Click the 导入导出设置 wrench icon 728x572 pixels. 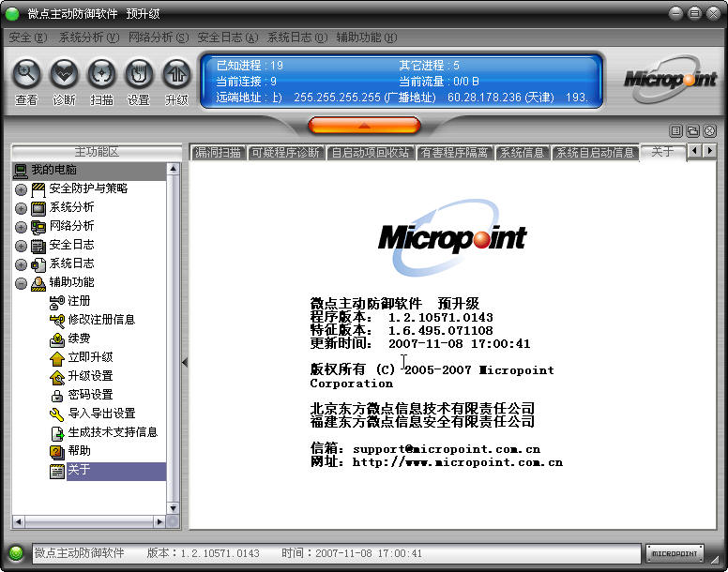coord(56,414)
